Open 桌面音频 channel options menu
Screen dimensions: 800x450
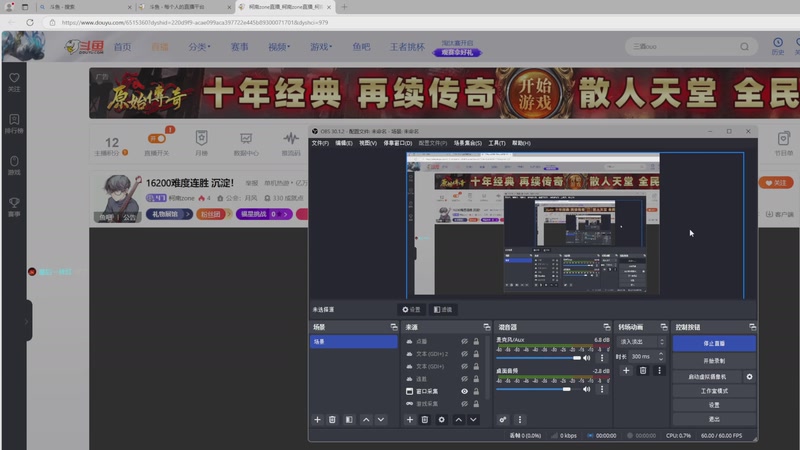point(602,389)
